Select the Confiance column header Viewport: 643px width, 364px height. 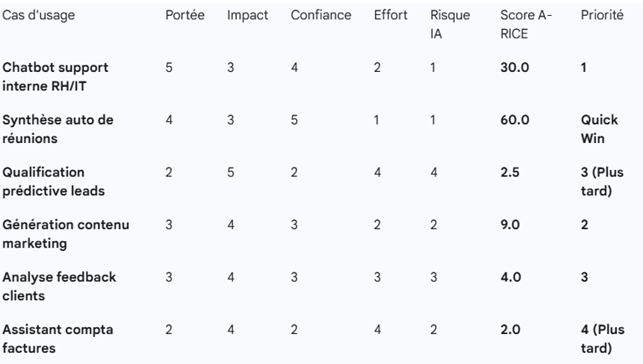click(321, 15)
